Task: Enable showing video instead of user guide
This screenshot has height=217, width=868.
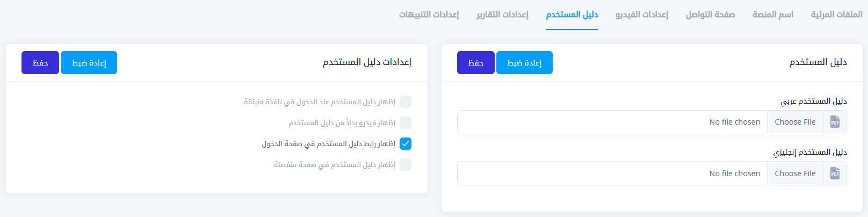Action: pos(406,123)
